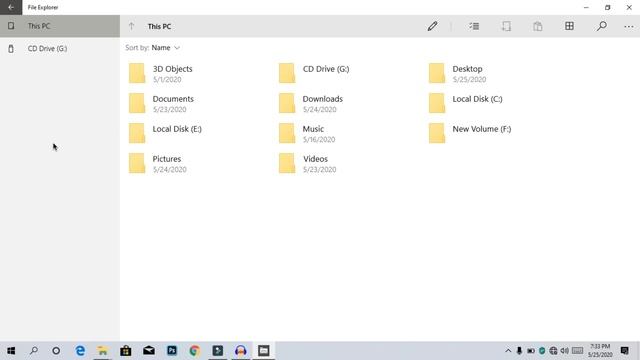Click the back arrow in the title bar
This screenshot has width=640, height=360.
[x=11, y=7]
